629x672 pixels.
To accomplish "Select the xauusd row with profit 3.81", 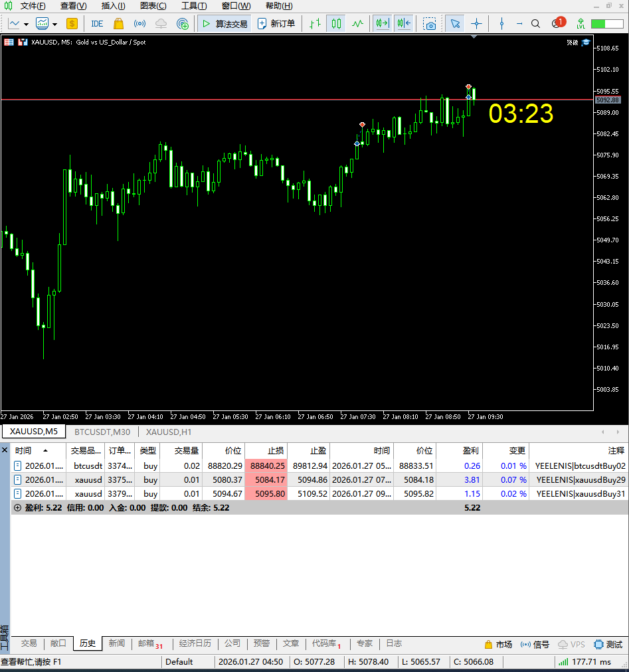I will tap(319, 480).
